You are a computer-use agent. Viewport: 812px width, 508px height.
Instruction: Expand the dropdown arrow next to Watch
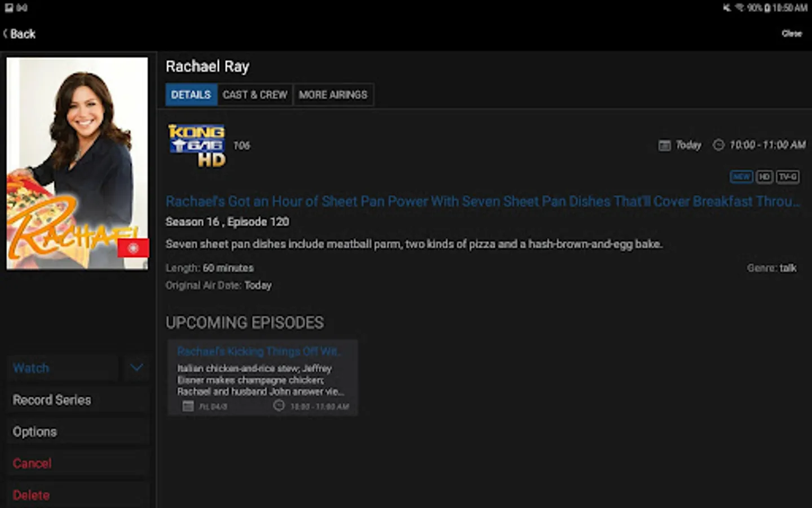coord(136,368)
